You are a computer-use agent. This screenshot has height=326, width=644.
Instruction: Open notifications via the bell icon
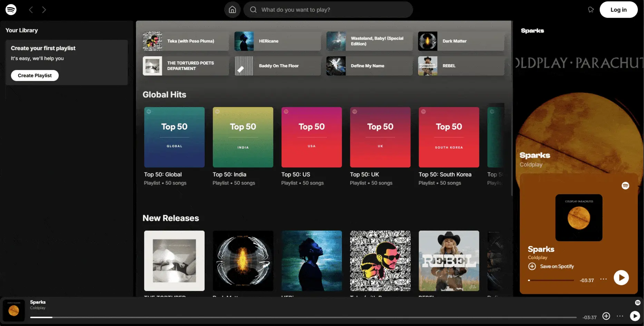pyautogui.click(x=591, y=9)
